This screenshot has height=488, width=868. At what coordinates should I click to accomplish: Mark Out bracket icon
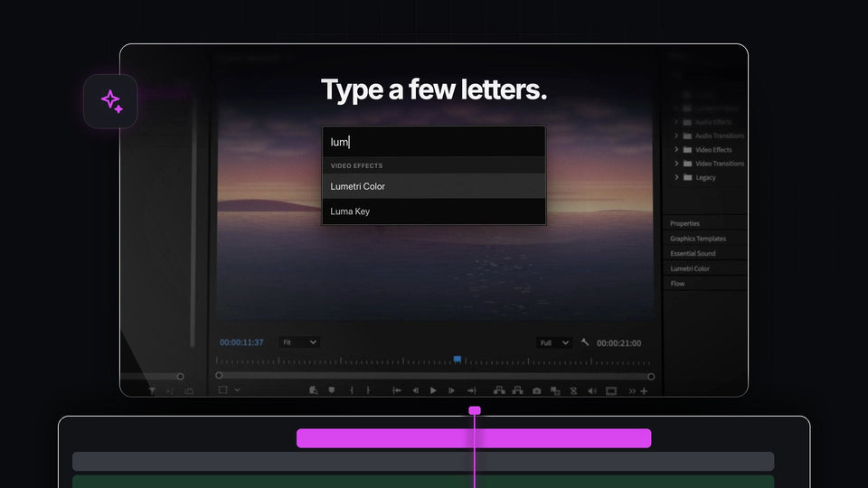[x=369, y=390]
